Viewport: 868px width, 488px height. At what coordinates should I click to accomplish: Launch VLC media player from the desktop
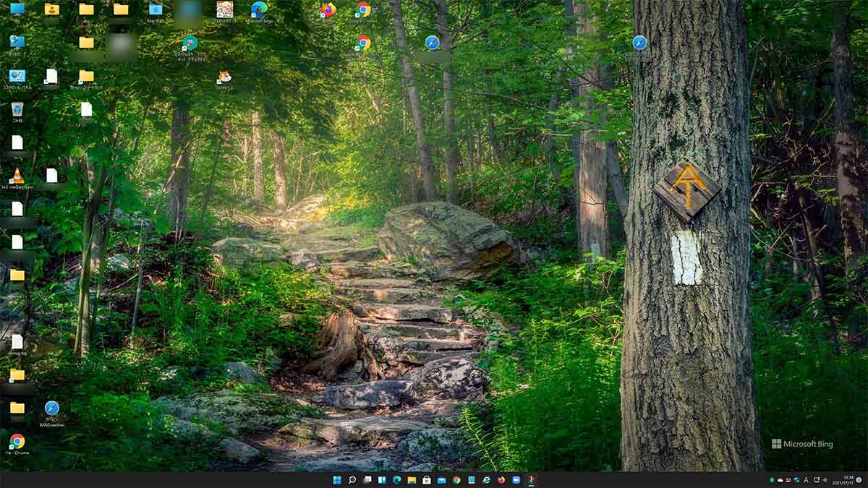coord(17,176)
